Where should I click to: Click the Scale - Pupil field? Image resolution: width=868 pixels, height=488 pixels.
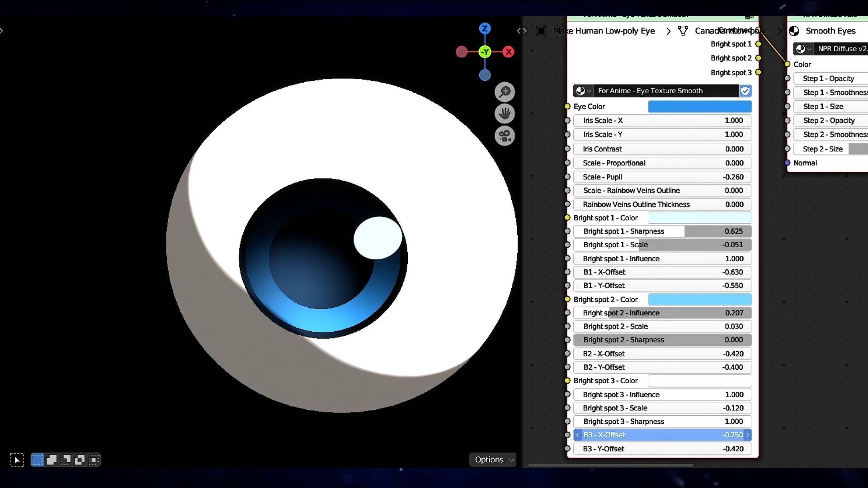click(x=662, y=177)
